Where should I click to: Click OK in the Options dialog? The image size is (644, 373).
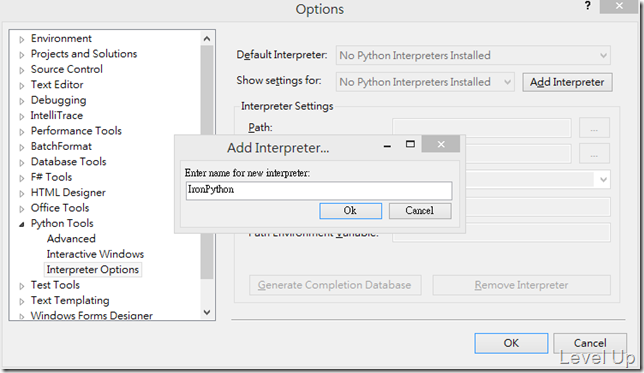tap(511, 343)
